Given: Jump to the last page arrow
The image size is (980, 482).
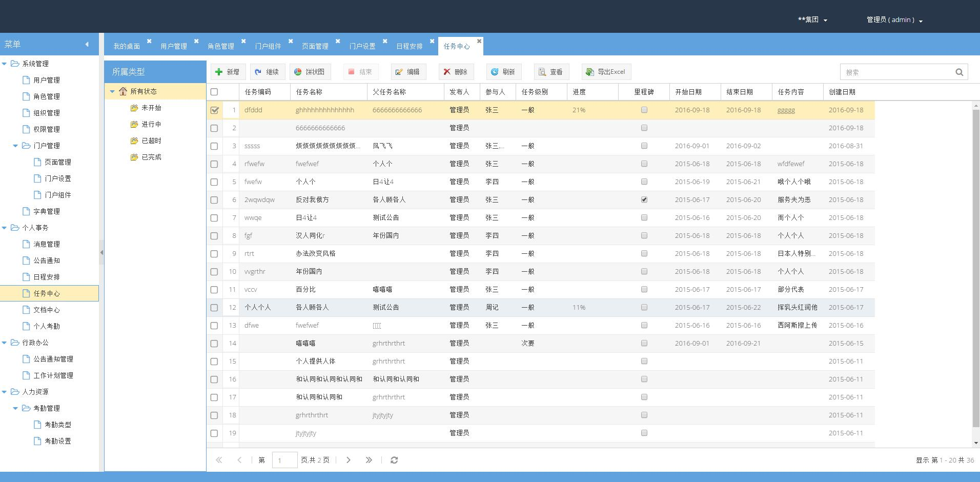Looking at the screenshot, I should click(x=369, y=460).
